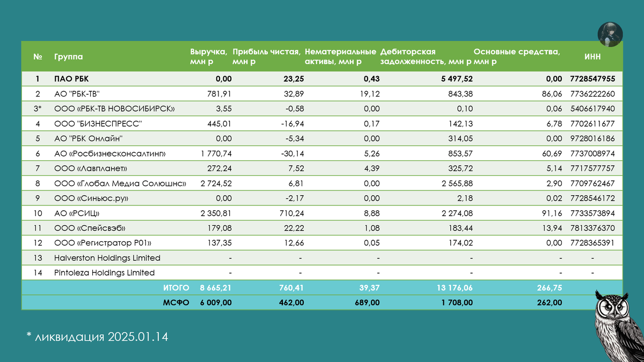Select the 'Группа' column header

click(69, 57)
